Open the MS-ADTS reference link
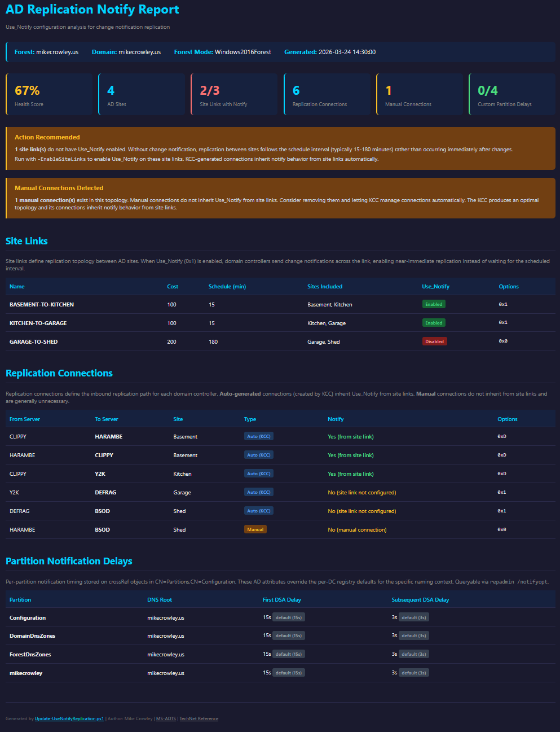 166,718
